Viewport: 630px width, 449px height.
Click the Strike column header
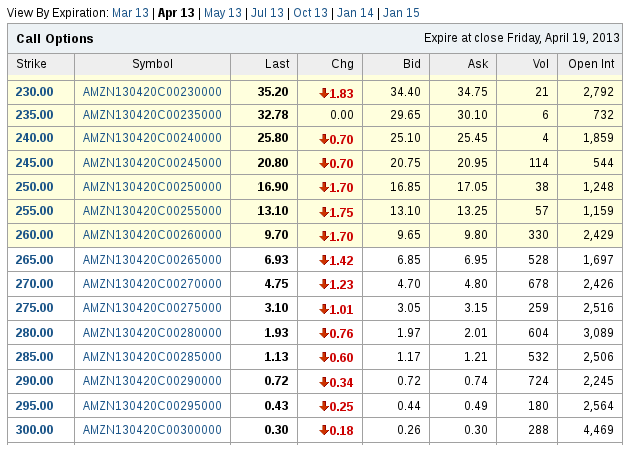pos(31,64)
